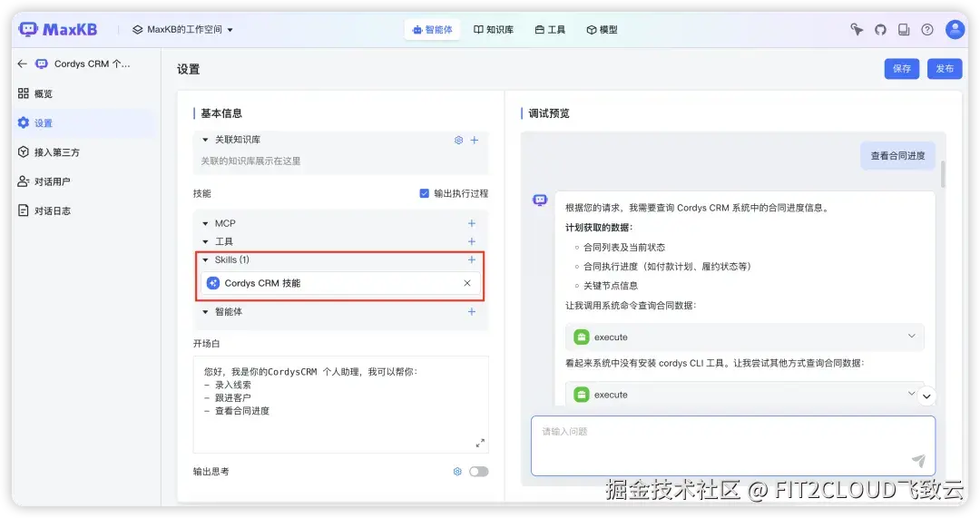Click the 保存 button
The width and height of the screenshot is (980, 518).
tap(901, 69)
